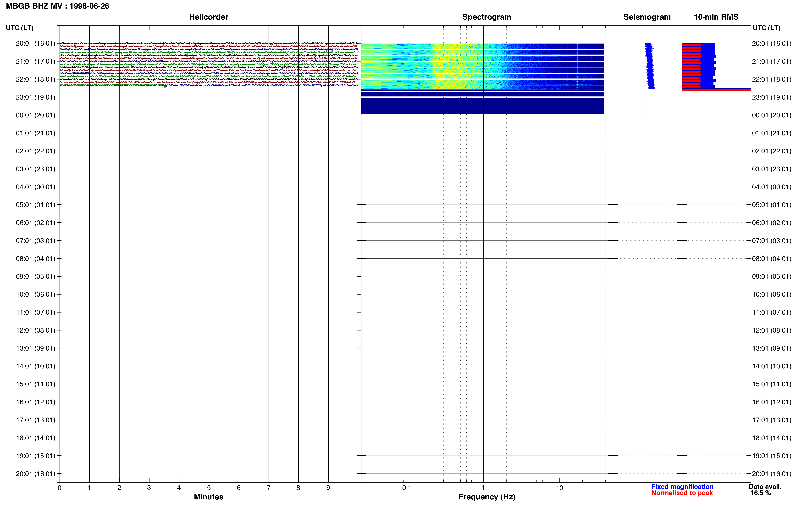812x508 pixels.
Task: Click the 'Frequency (Hz)' axis label
Action: tap(487, 497)
